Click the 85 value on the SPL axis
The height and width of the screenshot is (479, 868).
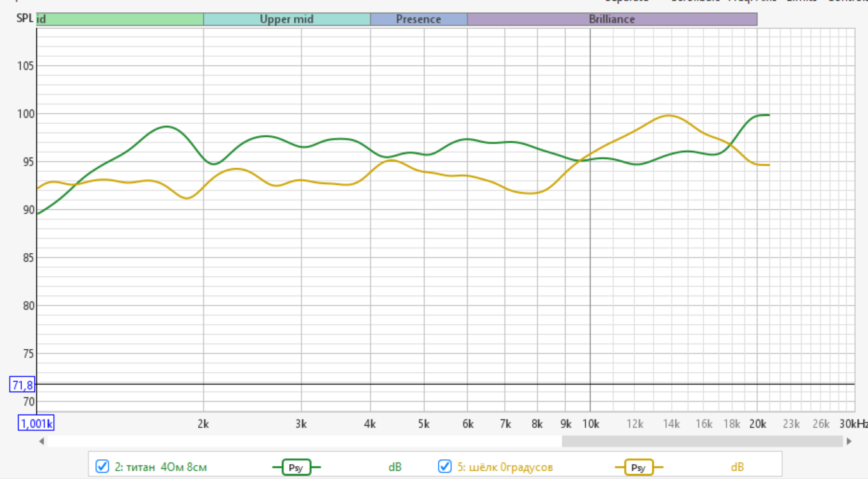pyautogui.click(x=29, y=258)
